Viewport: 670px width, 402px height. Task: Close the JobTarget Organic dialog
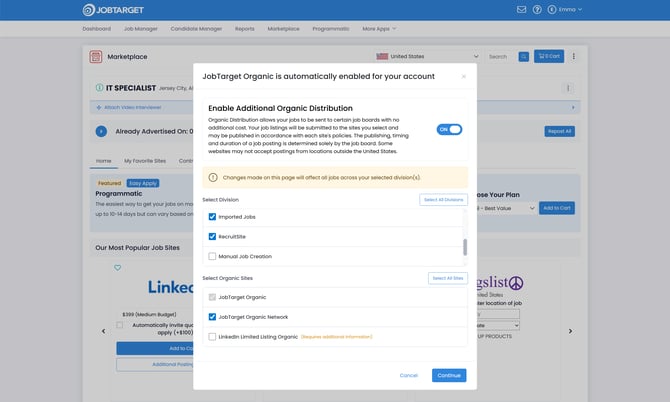(x=463, y=76)
